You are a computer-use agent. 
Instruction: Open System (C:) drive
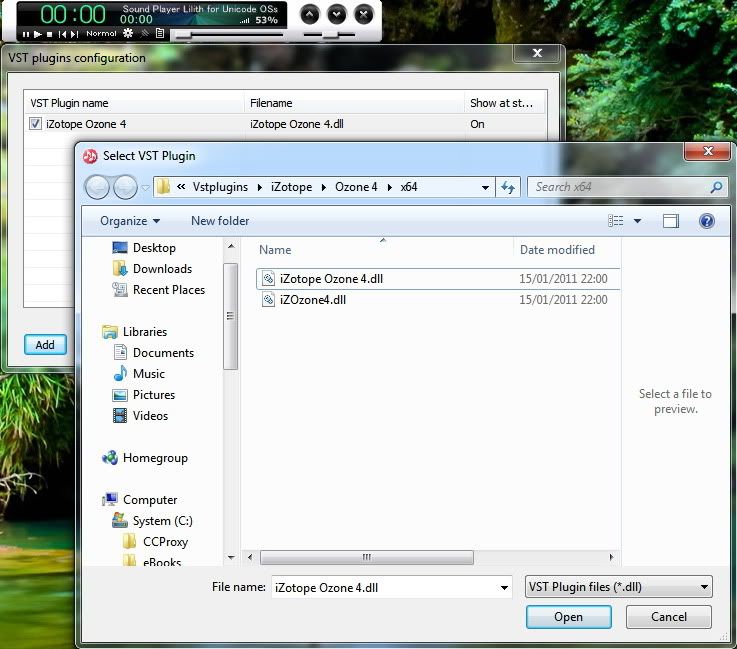152,521
